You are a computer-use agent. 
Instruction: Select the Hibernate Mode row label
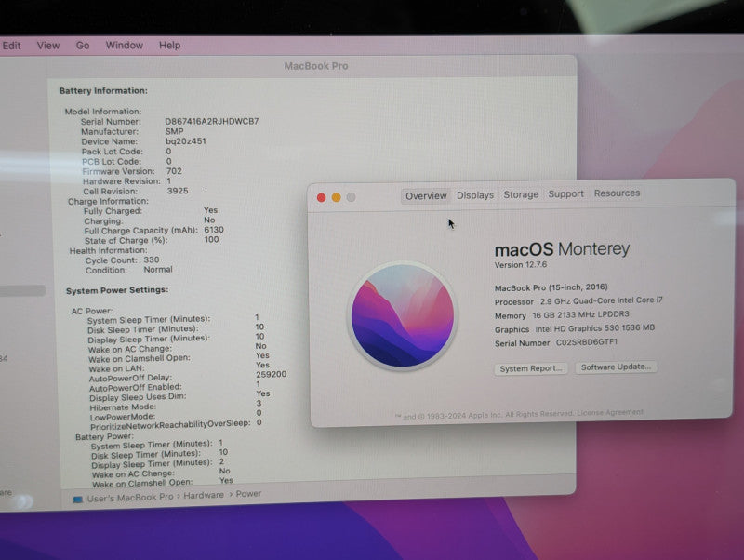[123, 407]
